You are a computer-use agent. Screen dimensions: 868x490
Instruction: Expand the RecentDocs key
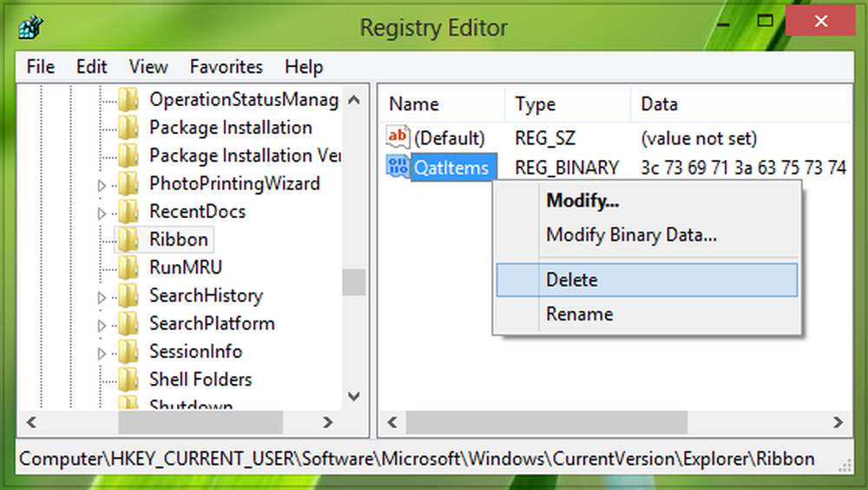pyautogui.click(x=102, y=213)
